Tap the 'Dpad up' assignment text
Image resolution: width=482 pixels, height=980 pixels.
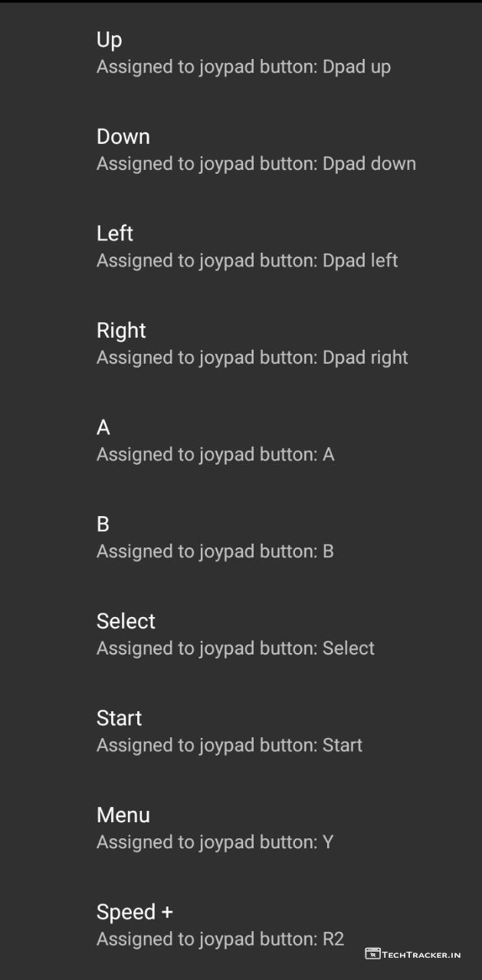click(244, 67)
